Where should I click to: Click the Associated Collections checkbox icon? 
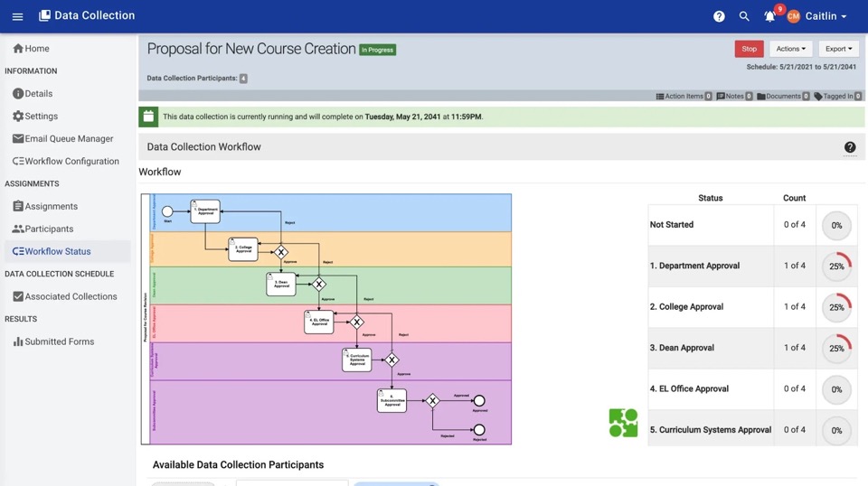click(18, 297)
